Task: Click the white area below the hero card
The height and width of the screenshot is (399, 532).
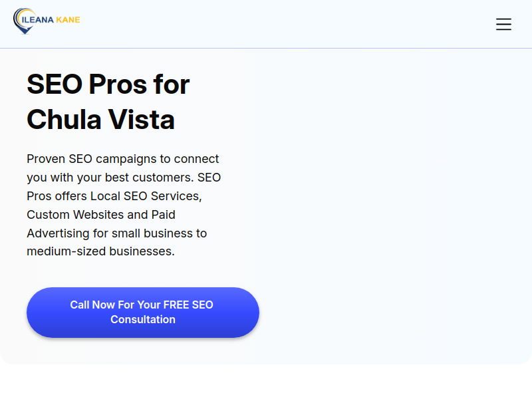Action: 266,382
